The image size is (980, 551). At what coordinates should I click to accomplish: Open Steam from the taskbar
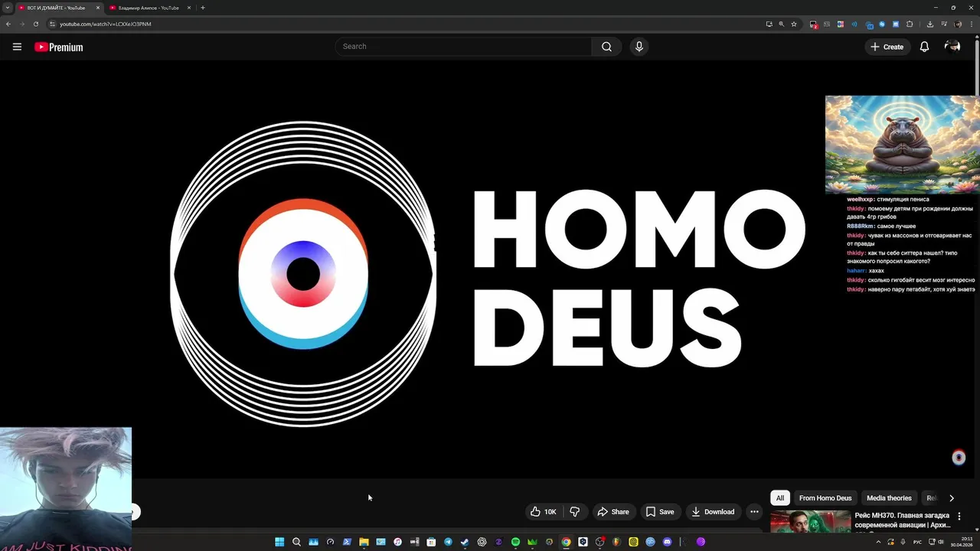464,542
